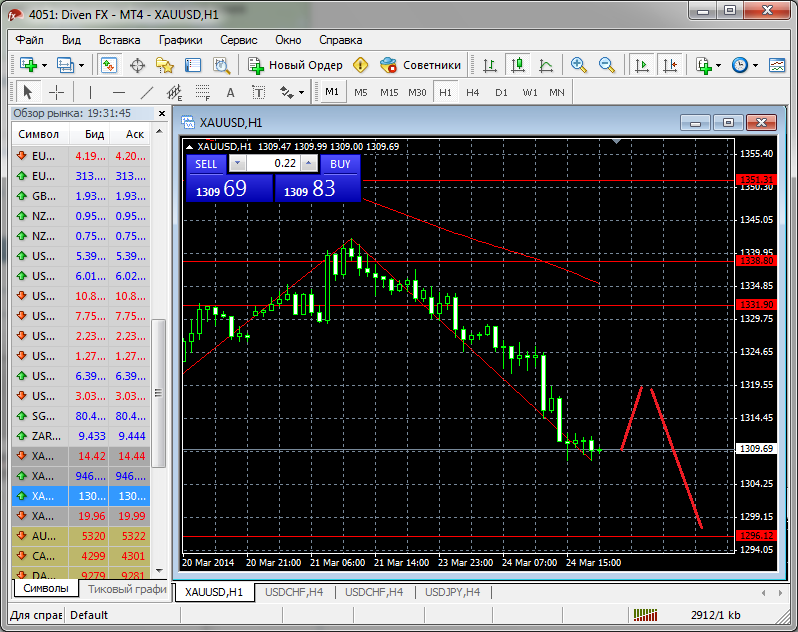Open the templates icon
Screen dimensions: 798x632
coord(777,65)
